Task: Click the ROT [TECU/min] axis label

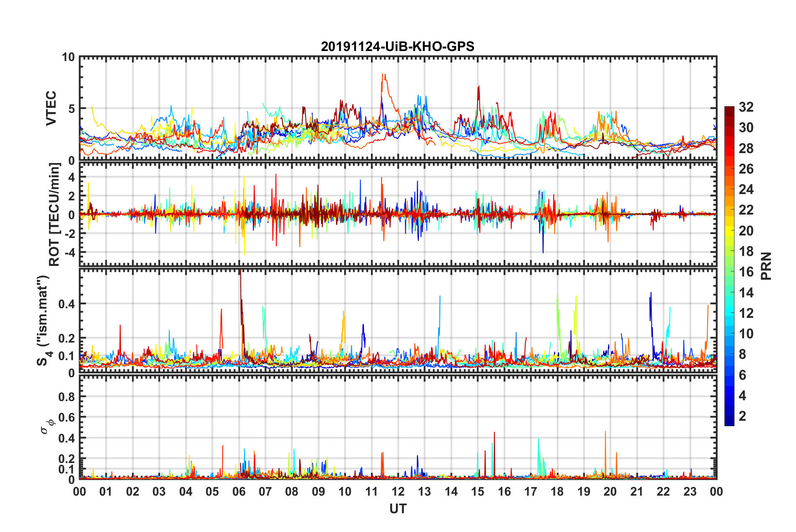Action: [x=54, y=214]
